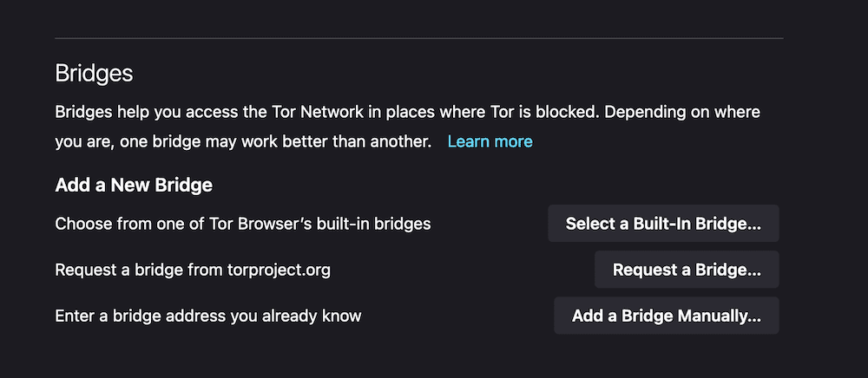This screenshot has height=378, width=868.
Task: Click the built-in bridges description label
Action: [242, 224]
